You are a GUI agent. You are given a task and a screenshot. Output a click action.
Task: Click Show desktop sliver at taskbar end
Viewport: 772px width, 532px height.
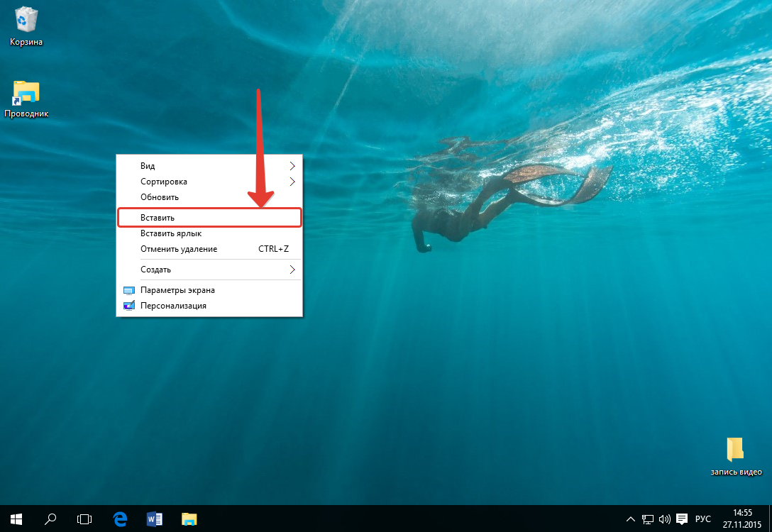pyautogui.click(x=770, y=519)
